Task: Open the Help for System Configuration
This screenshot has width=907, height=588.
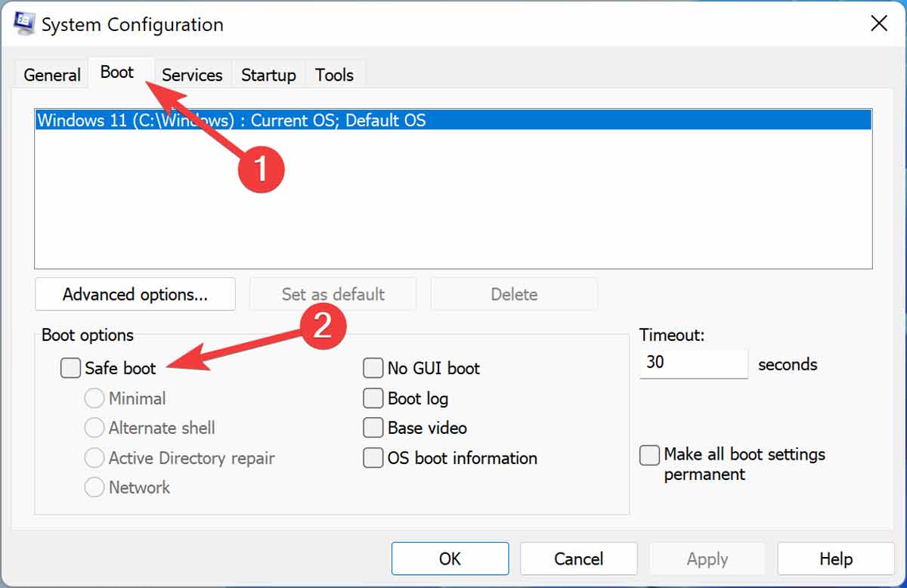Action: [835, 559]
